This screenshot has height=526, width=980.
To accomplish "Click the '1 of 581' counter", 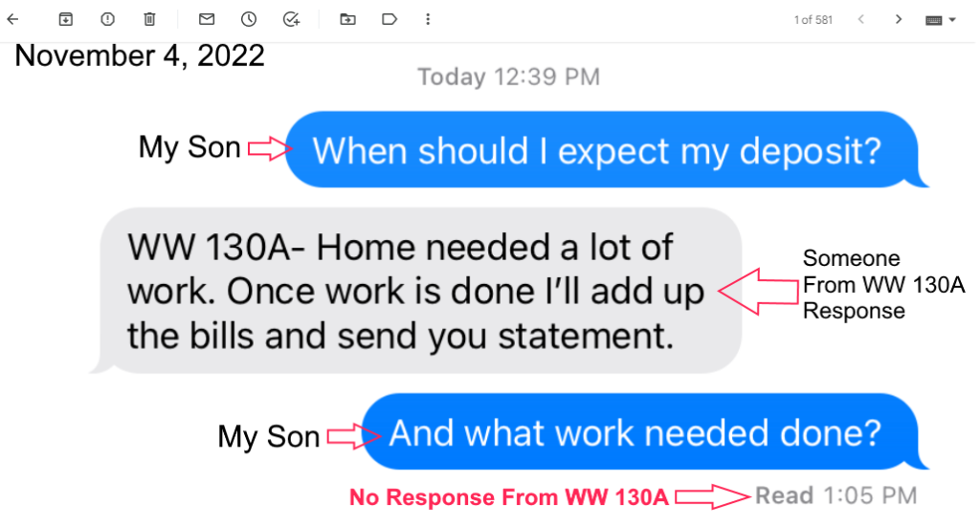I will (x=813, y=20).
